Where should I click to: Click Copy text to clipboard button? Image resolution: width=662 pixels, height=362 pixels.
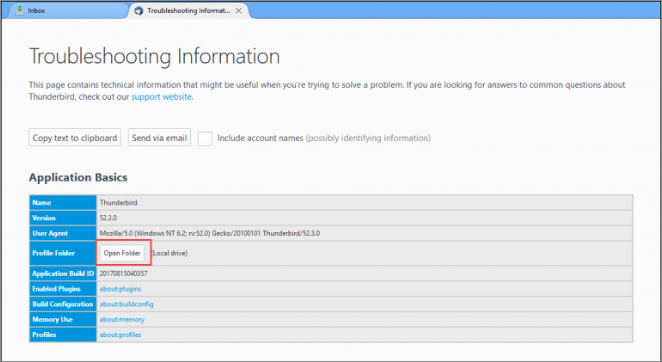(75, 138)
